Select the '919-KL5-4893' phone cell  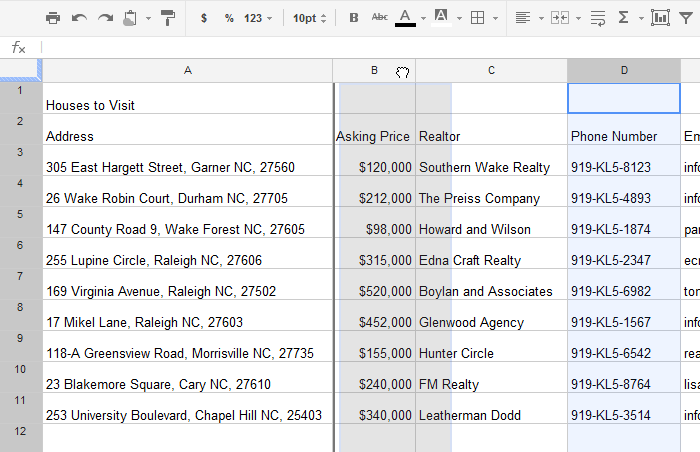pos(624,191)
